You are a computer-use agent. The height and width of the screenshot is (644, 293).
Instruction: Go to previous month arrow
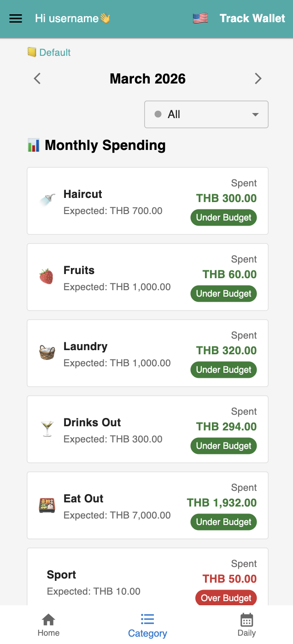coord(37,79)
